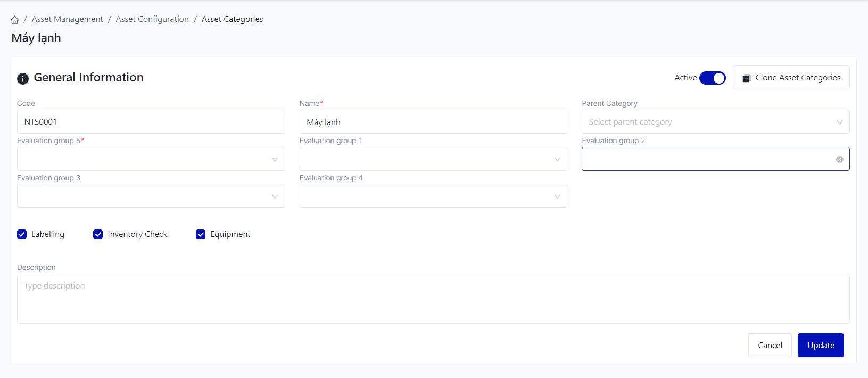Expand the Evaluation group 3 dropdown
The width and height of the screenshot is (868, 378).
(x=151, y=196)
